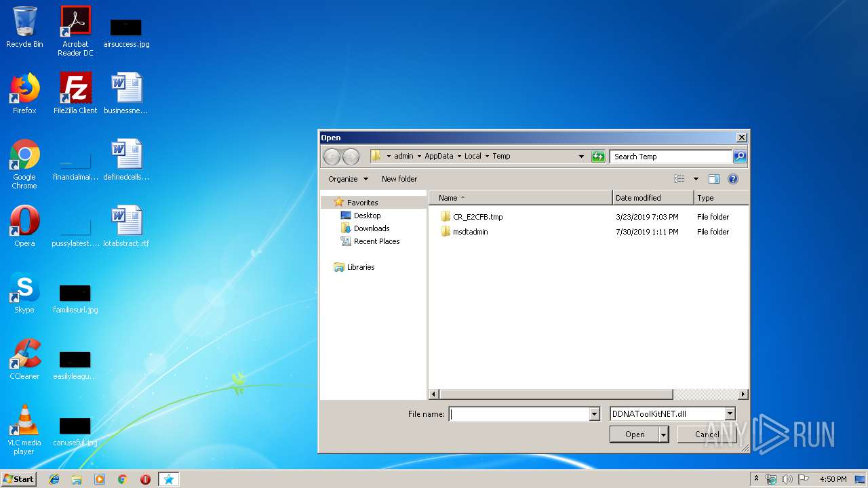This screenshot has height=488, width=868.
Task: Launch VLC media player shortcut
Action: tap(24, 430)
